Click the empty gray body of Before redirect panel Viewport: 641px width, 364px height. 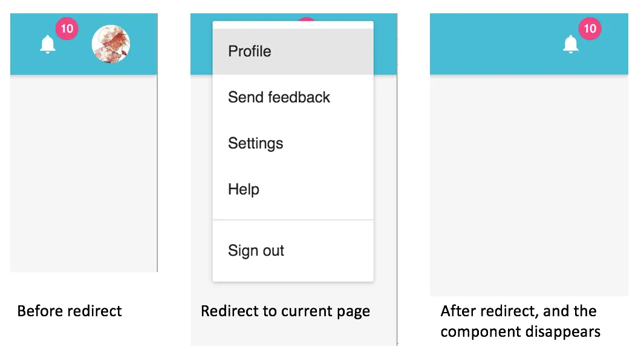point(83,175)
